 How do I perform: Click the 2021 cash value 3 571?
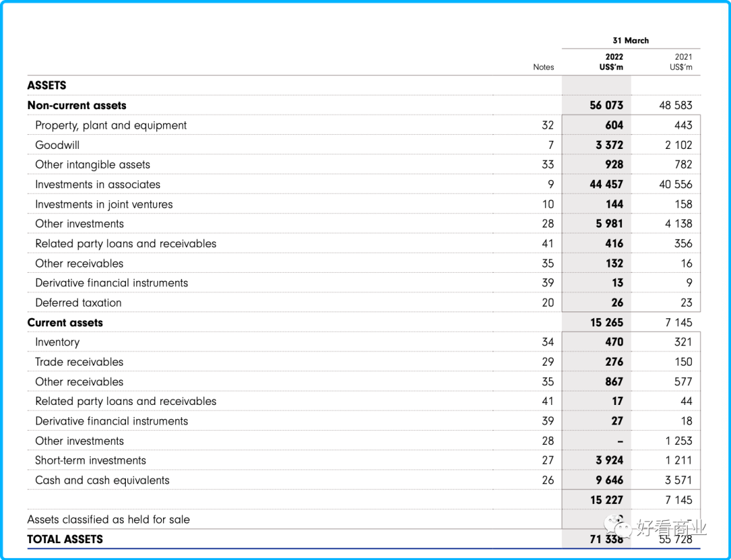click(678, 481)
